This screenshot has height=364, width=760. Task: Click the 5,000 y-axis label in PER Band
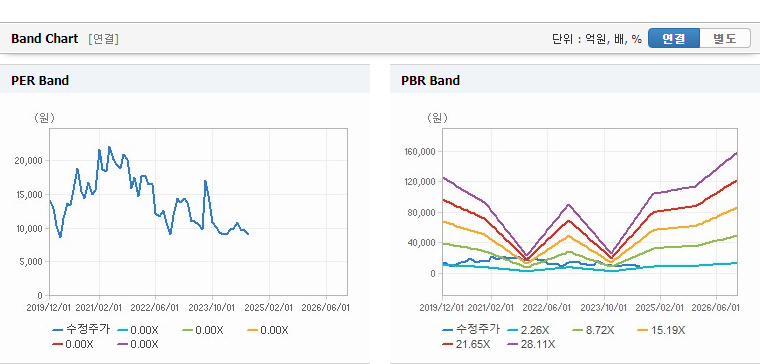point(32,262)
